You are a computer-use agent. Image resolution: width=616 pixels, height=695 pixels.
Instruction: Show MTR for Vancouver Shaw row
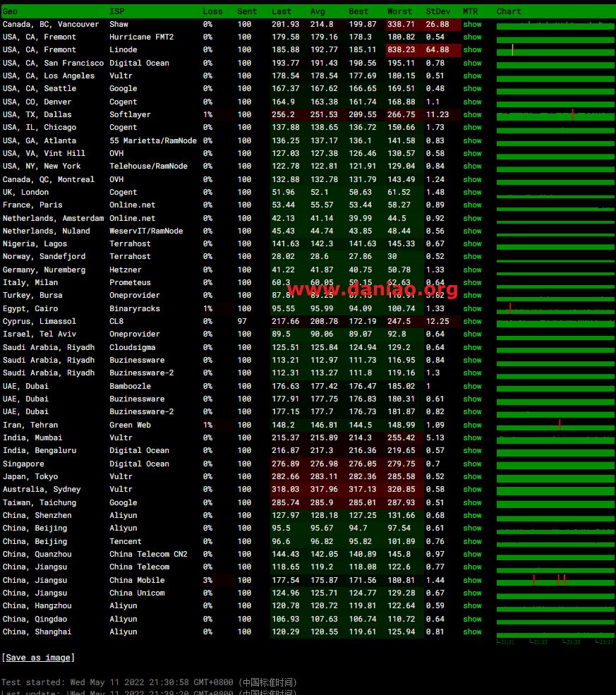[473, 24]
